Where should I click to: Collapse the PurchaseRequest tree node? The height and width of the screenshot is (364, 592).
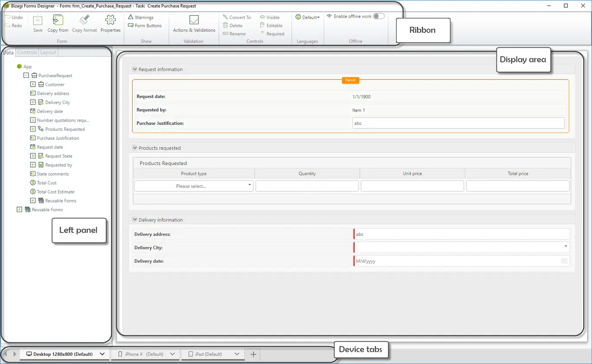26,75
